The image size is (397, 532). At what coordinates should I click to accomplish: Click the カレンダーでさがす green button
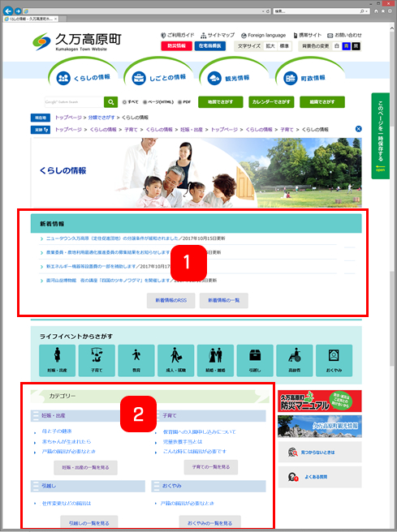(x=271, y=102)
